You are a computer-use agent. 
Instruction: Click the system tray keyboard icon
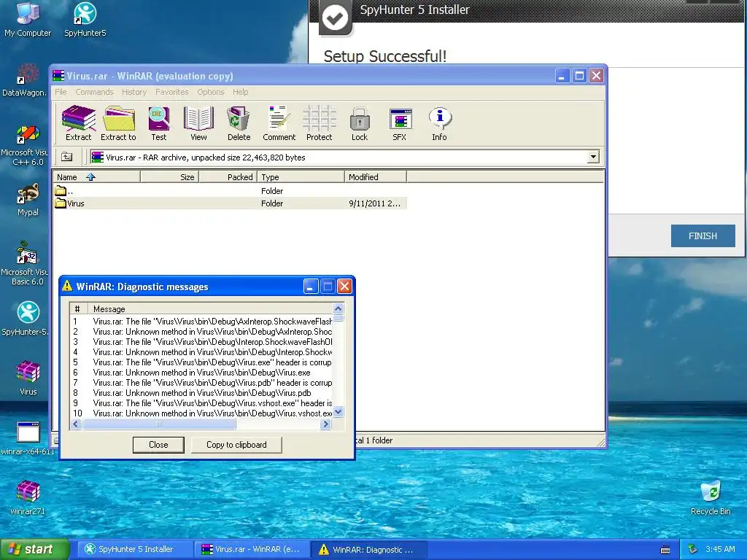tap(665, 550)
